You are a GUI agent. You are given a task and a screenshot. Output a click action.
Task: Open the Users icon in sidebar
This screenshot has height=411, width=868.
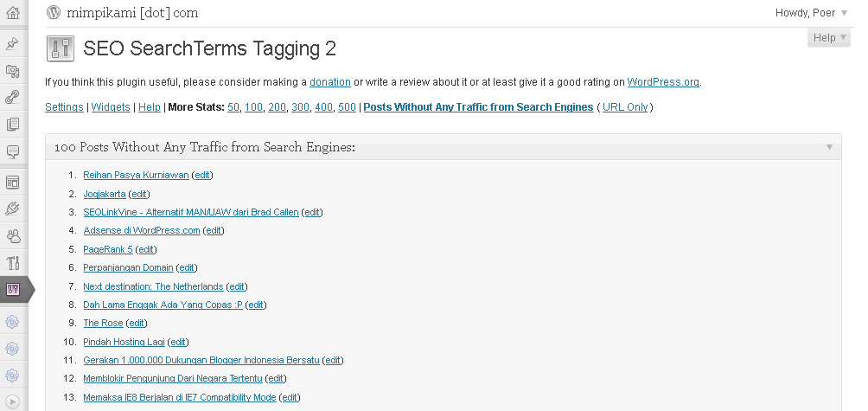click(x=12, y=236)
